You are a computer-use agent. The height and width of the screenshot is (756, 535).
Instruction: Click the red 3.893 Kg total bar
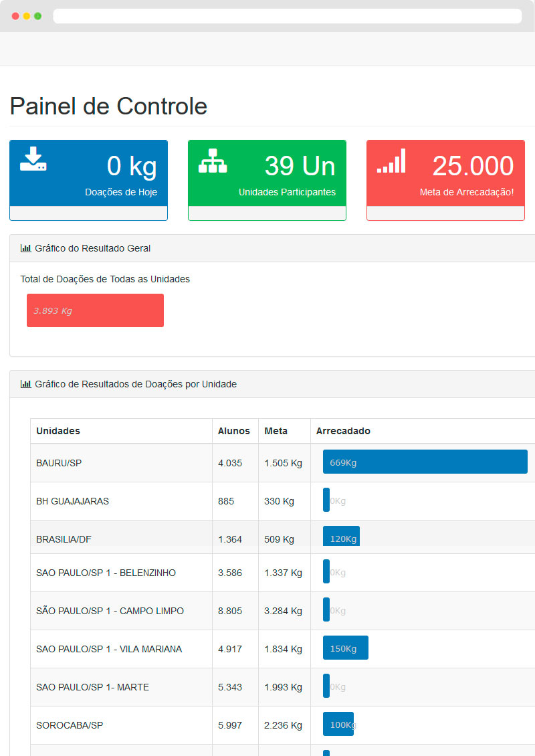pyautogui.click(x=95, y=310)
